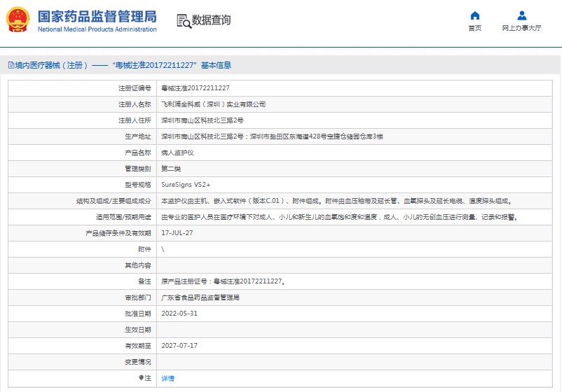Click the approval date 2022-05-31
The image size is (562, 392).
179,314
